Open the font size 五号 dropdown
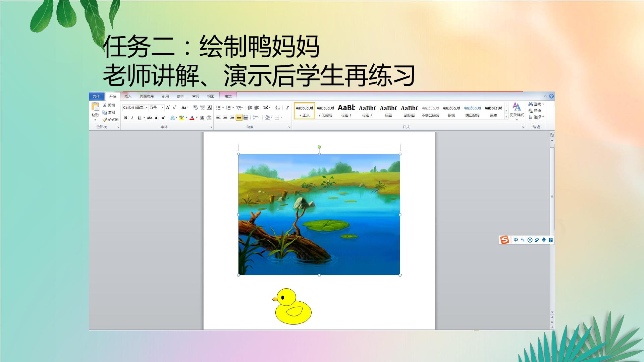 click(x=156, y=108)
